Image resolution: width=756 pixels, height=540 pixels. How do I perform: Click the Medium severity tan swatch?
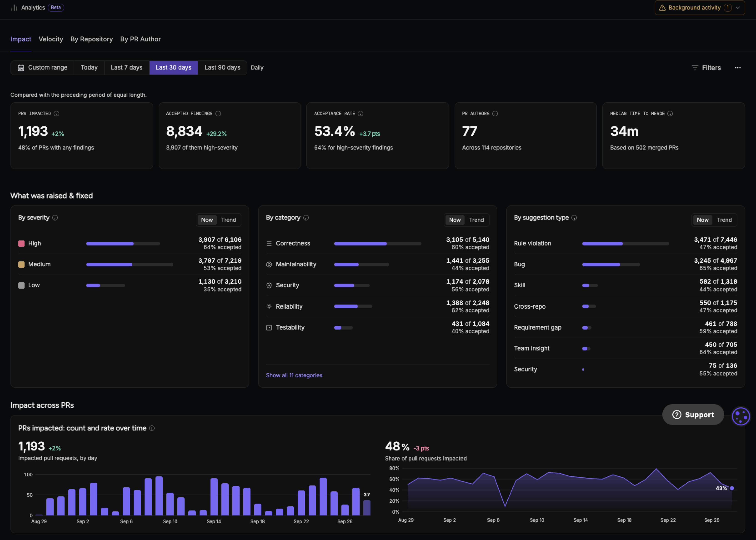(21, 265)
